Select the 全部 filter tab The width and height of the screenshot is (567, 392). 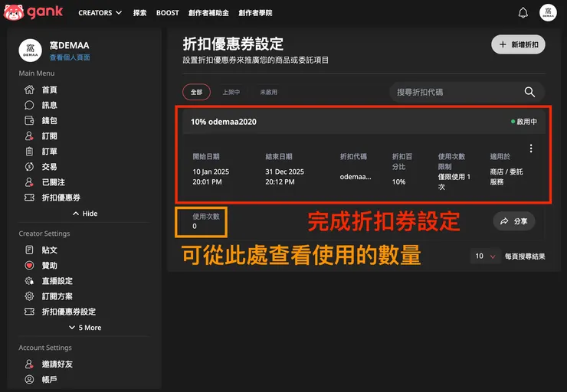click(196, 92)
